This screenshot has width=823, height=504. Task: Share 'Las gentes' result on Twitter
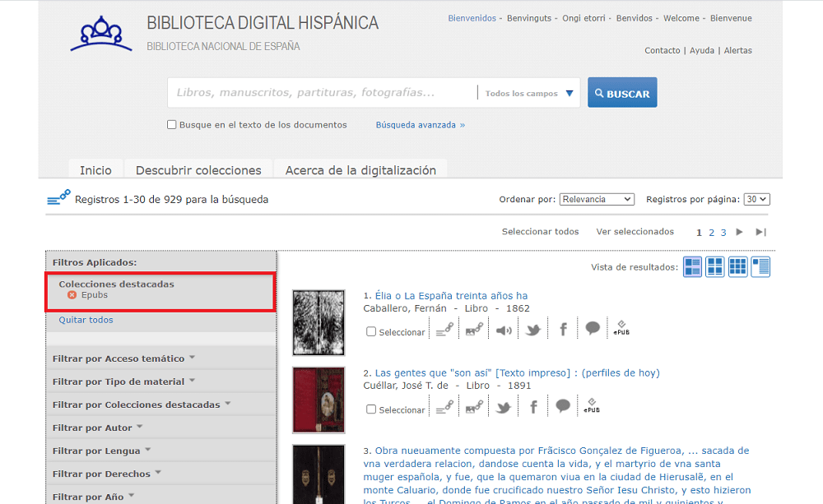pyautogui.click(x=504, y=408)
